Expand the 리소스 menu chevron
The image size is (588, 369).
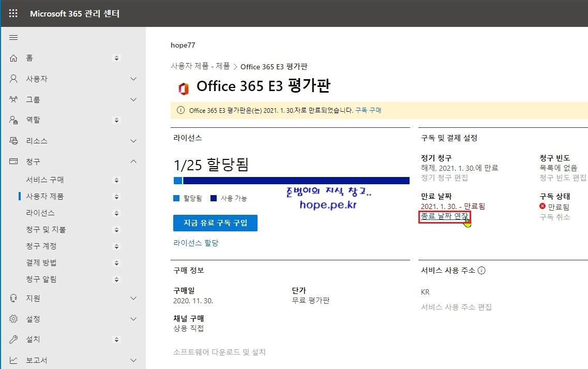(133, 141)
